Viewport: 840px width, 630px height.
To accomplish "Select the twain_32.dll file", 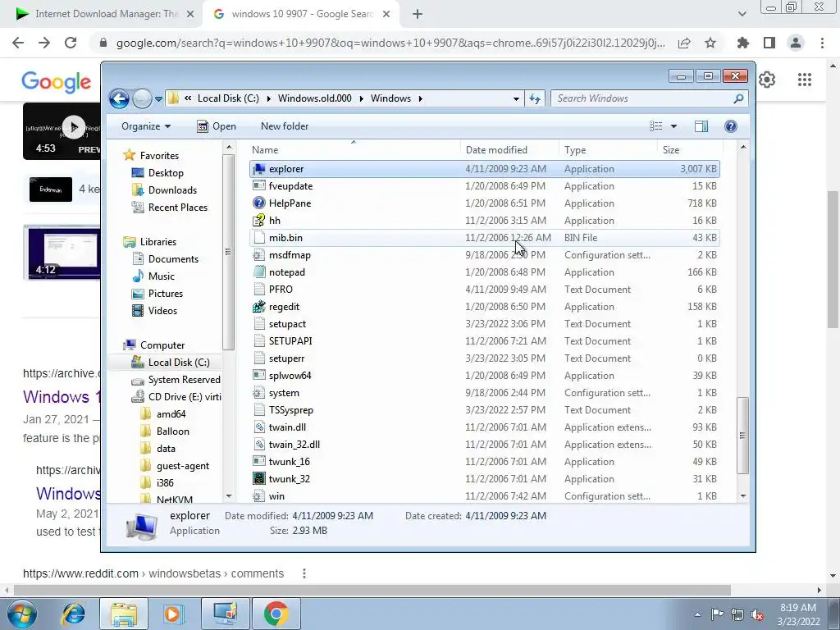I will pyautogui.click(x=484, y=445).
